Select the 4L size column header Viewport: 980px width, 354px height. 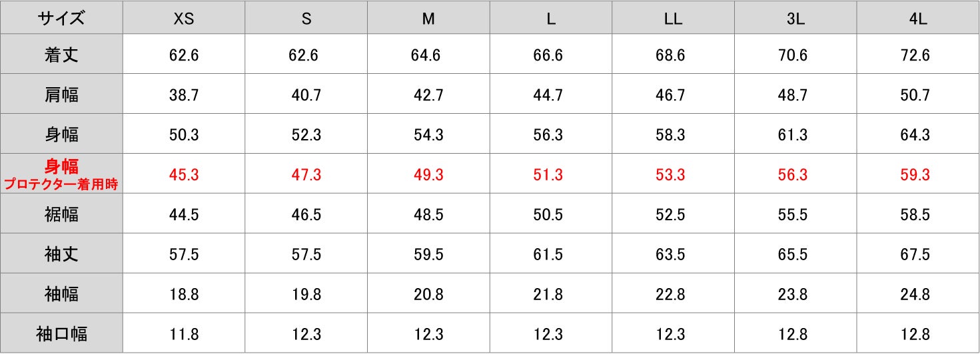point(918,19)
